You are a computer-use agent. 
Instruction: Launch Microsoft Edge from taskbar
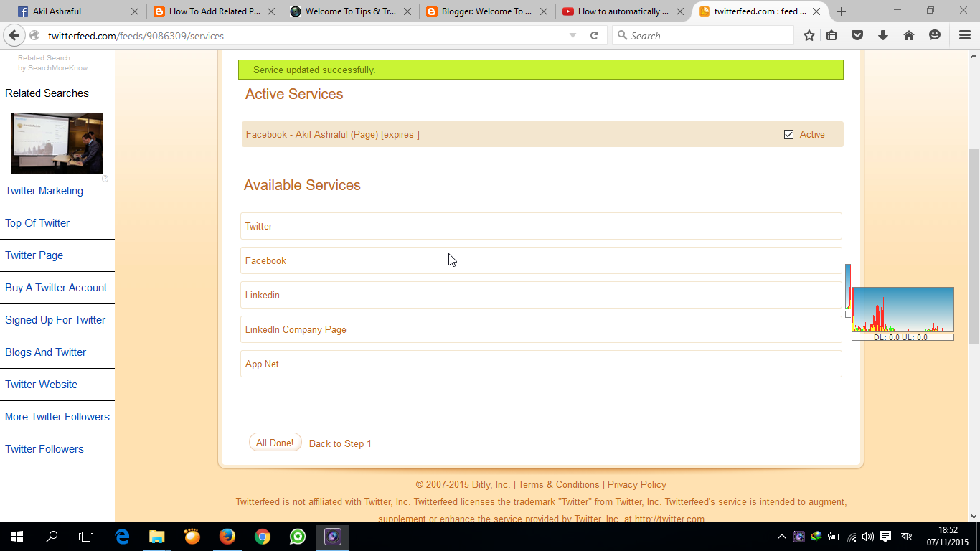(122, 537)
